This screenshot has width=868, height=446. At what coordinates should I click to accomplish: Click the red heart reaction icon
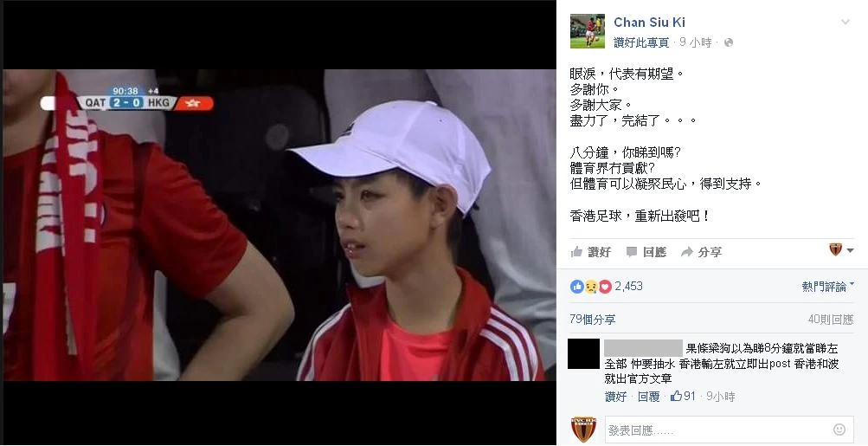click(x=605, y=287)
